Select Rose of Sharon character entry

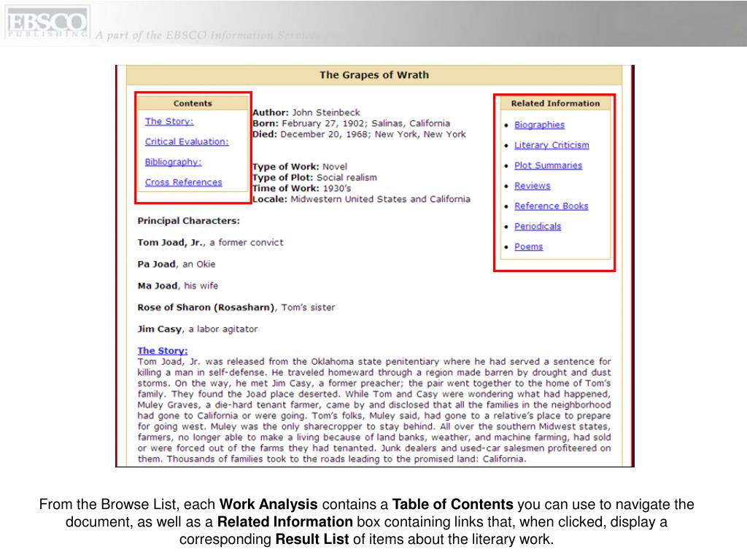[236, 308]
